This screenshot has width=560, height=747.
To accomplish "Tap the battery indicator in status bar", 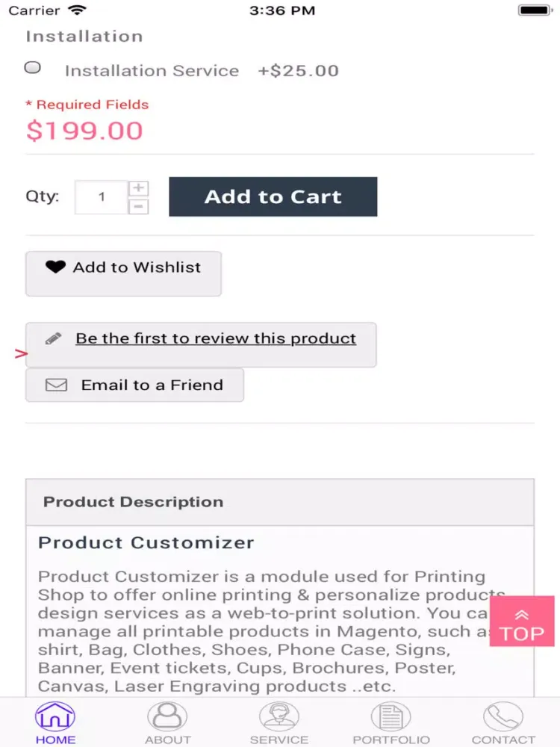I will [533, 10].
